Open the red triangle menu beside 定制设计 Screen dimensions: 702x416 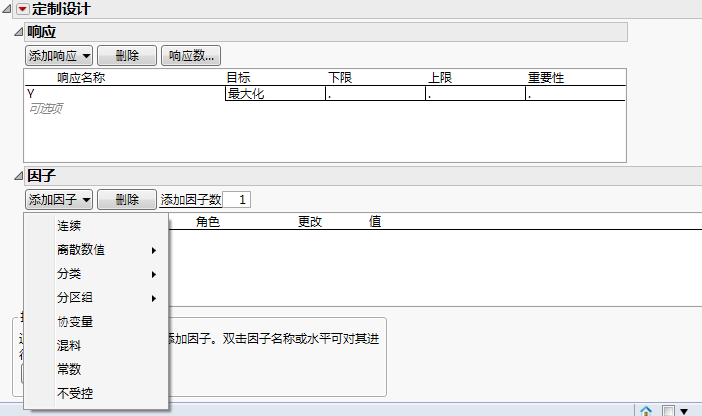point(22,9)
